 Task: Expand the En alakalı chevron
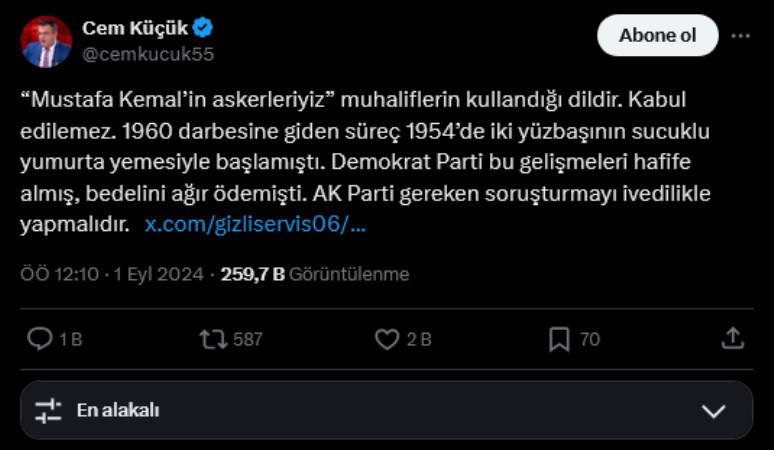713,410
